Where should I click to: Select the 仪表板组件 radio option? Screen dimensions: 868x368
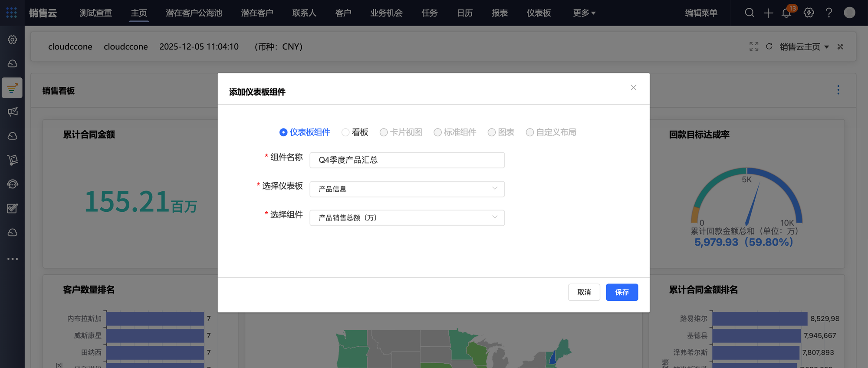[283, 132]
